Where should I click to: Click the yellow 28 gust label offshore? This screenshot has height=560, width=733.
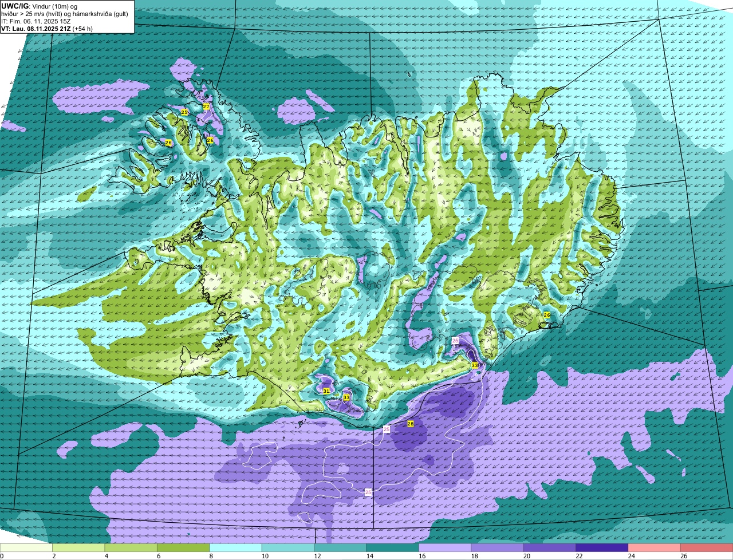410,424
